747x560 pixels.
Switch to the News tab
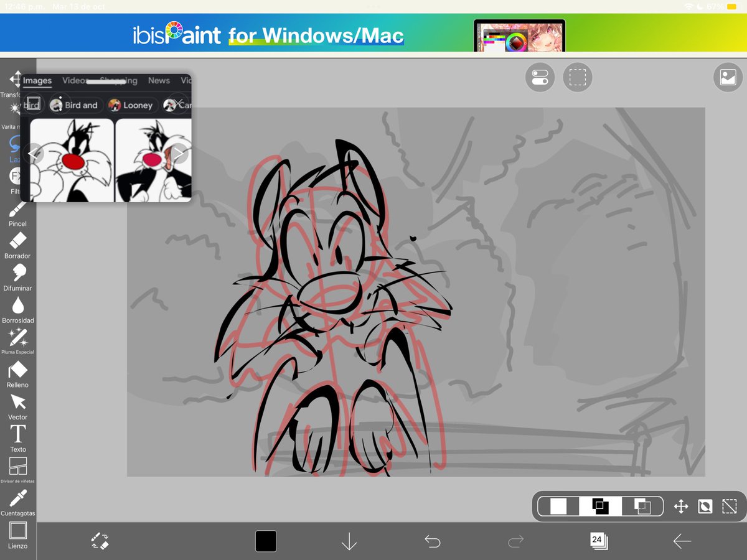click(159, 81)
